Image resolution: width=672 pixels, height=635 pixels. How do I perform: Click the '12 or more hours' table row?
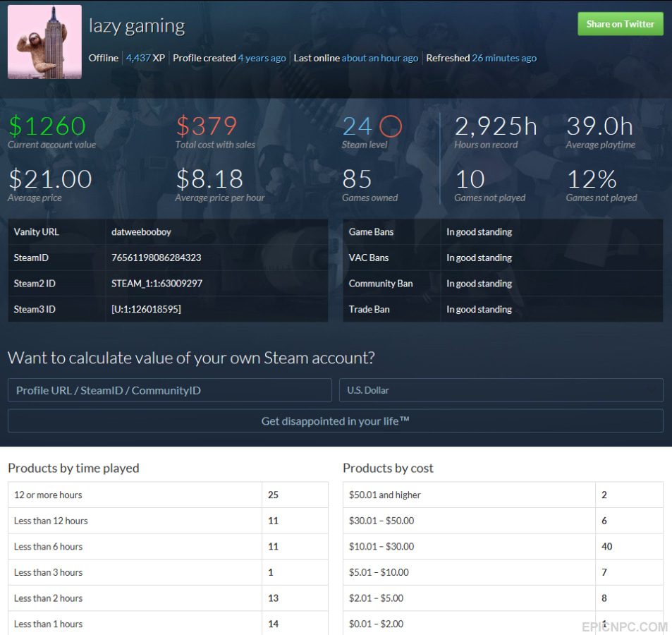tap(168, 495)
